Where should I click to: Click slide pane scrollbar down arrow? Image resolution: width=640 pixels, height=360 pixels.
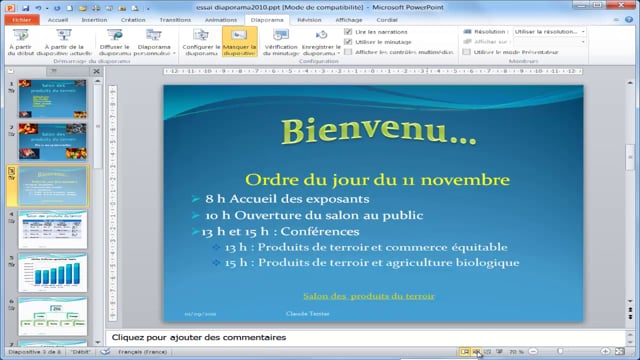[630, 301]
